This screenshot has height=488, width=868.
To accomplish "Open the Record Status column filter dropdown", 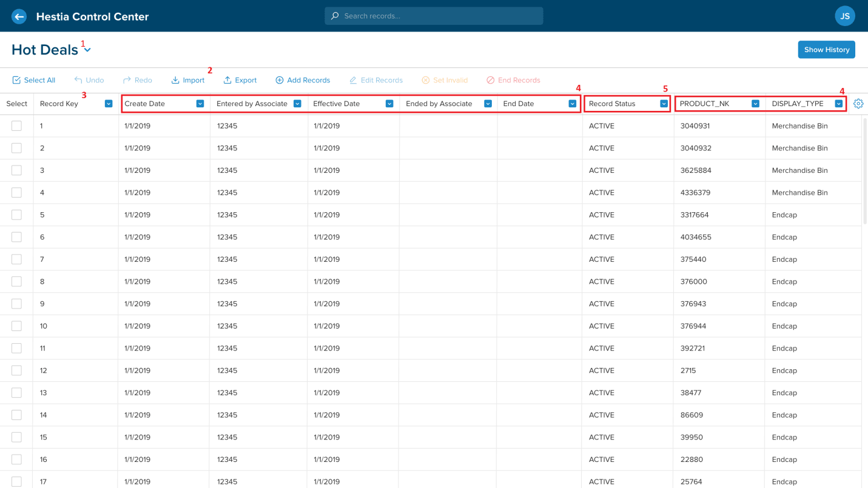I will tap(664, 104).
